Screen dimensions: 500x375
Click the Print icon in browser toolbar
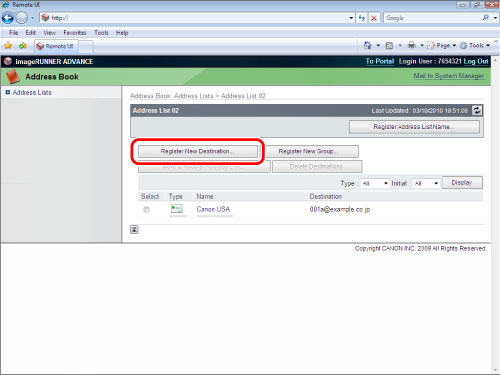pyautogui.click(x=412, y=45)
